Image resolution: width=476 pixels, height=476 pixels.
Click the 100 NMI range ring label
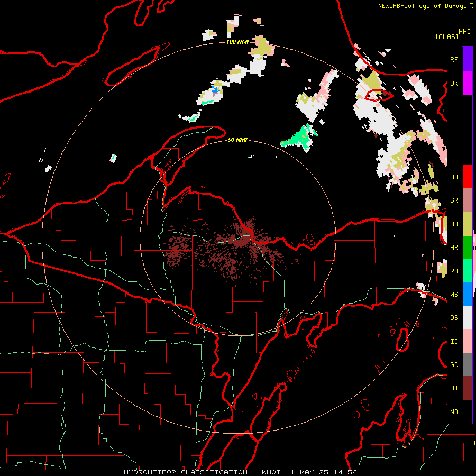[237, 42]
